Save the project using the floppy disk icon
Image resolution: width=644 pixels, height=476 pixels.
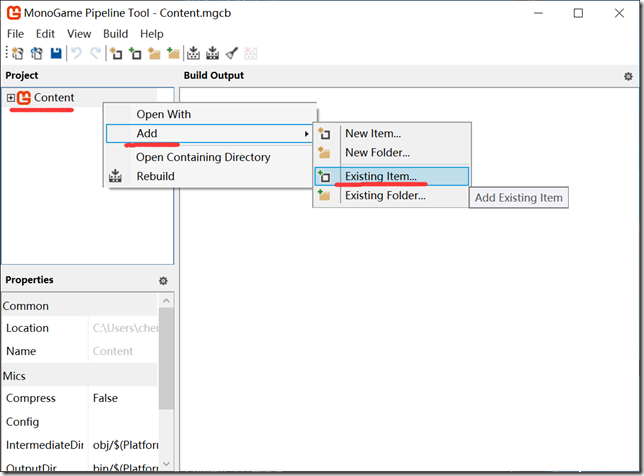(x=56, y=54)
